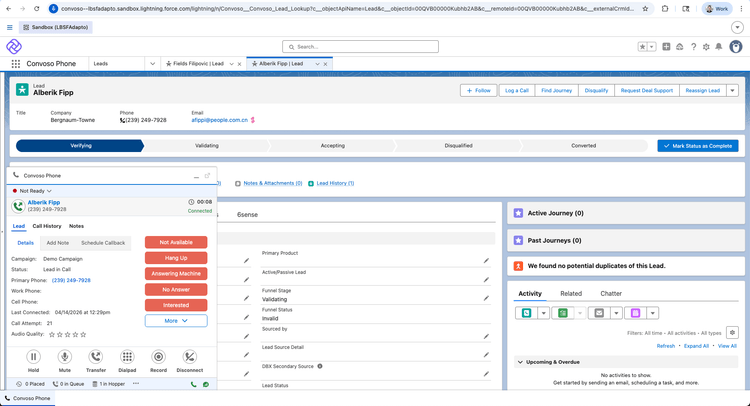This screenshot has height=406, width=750.
Task: Click the Email activity icon
Action: point(599,313)
